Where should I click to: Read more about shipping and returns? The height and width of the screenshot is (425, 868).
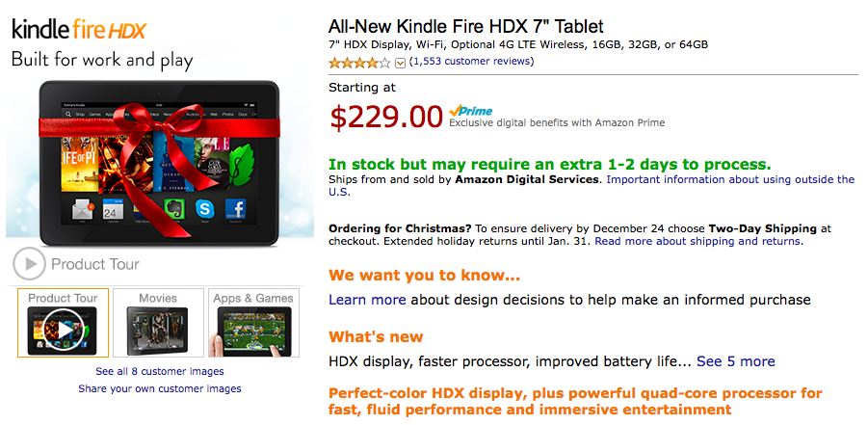click(x=698, y=242)
